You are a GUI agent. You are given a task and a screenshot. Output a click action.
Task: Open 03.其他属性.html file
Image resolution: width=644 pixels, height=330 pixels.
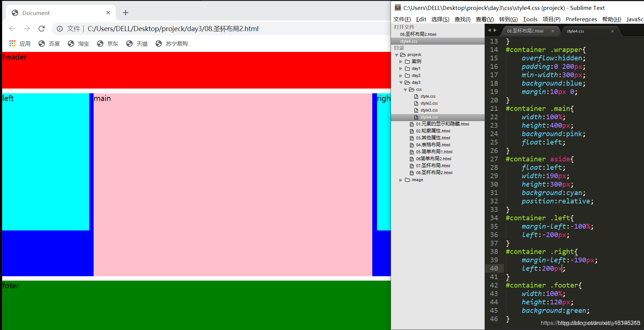[x=433, y=138]
